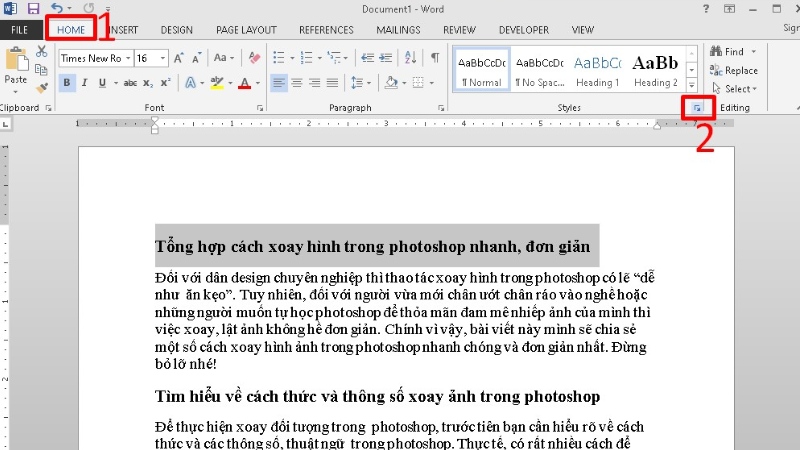Cut selection with the scissors icon
Screen dimensions: 800x450
tap(41, 51)
